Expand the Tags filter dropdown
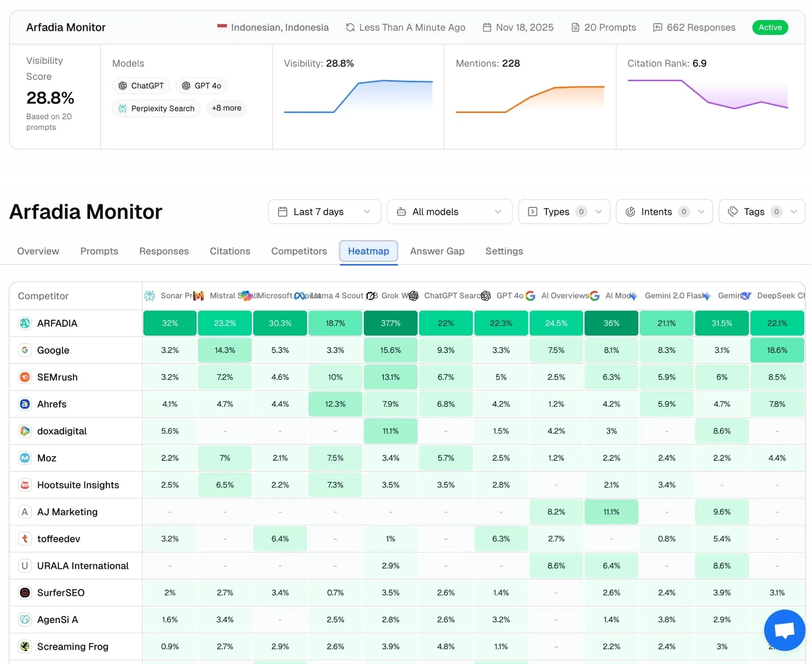 click(762, 211)
